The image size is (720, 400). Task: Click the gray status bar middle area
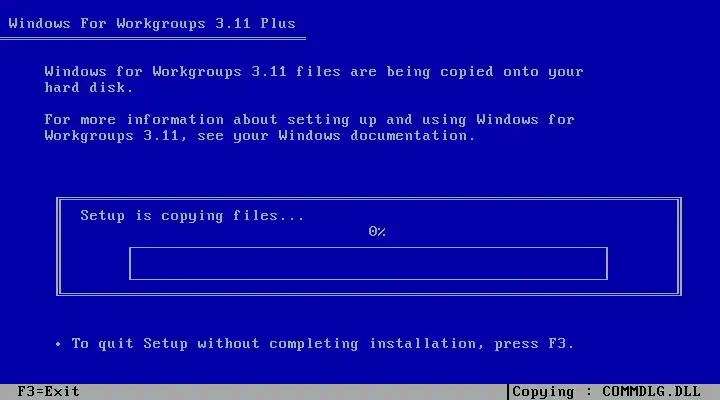point(294,392)
